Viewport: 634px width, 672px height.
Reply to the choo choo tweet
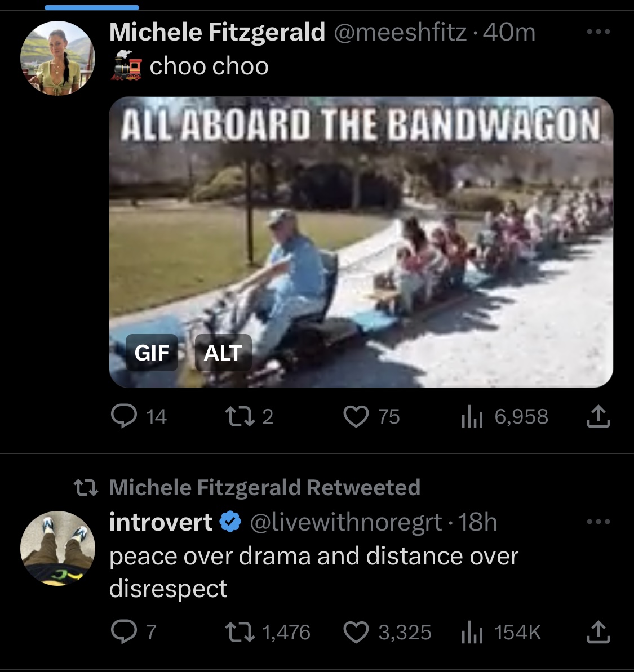click(138, 417)
